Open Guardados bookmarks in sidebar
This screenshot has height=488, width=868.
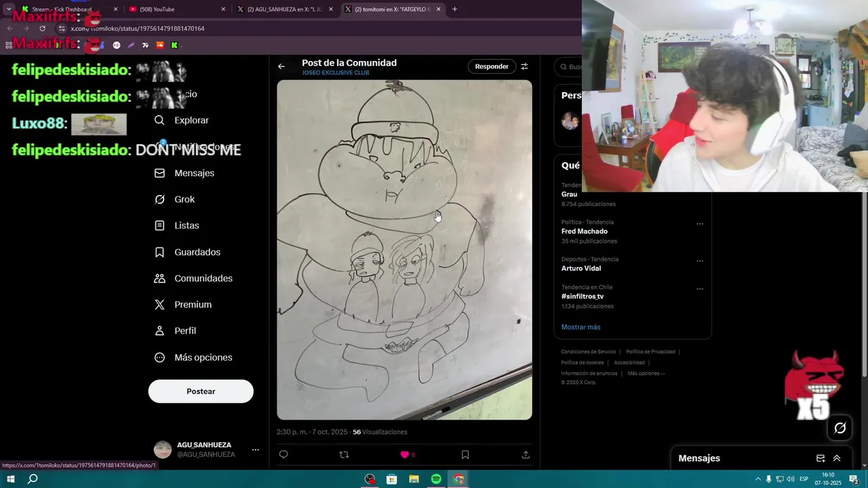point(188,252)
